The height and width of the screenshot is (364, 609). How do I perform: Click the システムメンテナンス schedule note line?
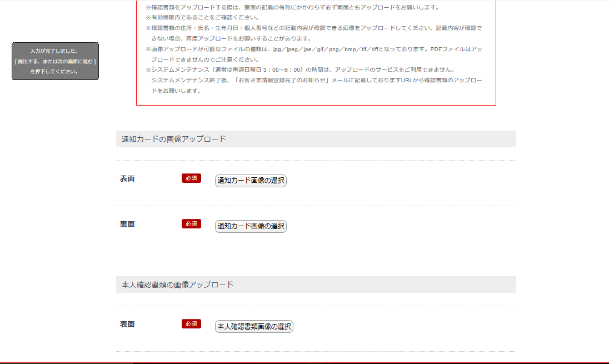click(300, 70)
